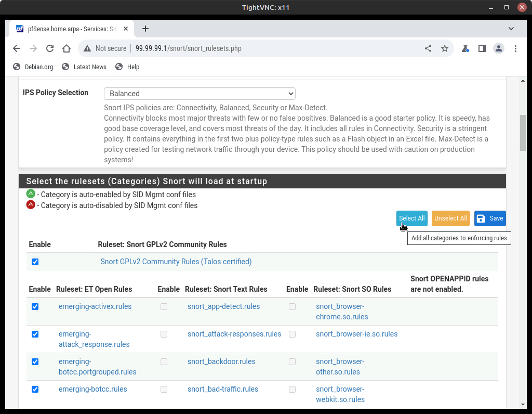Open snort_browser-chrome.so.rules link
The image size is (532, 414).
(342, 312)
